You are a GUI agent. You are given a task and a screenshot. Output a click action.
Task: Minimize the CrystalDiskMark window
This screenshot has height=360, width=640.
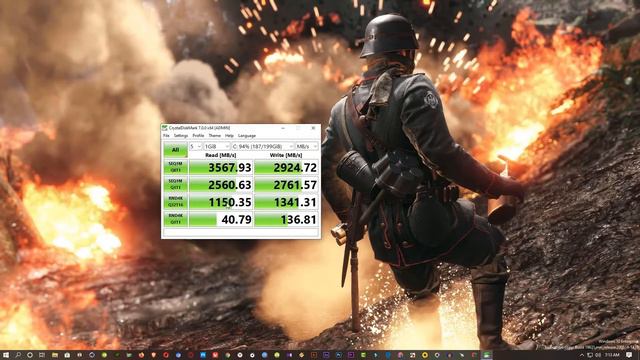283,128
